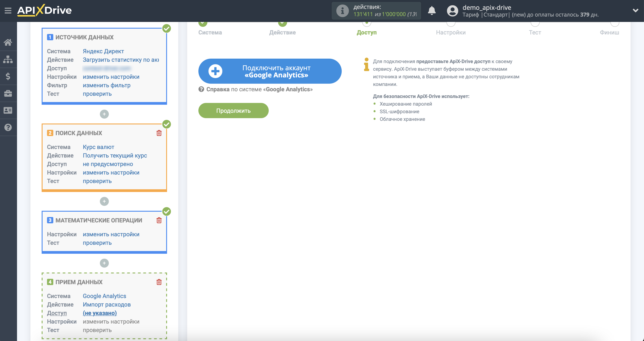Click проверить in Математические операции
This screenshot has width=644, height=341.
[97, 243]
